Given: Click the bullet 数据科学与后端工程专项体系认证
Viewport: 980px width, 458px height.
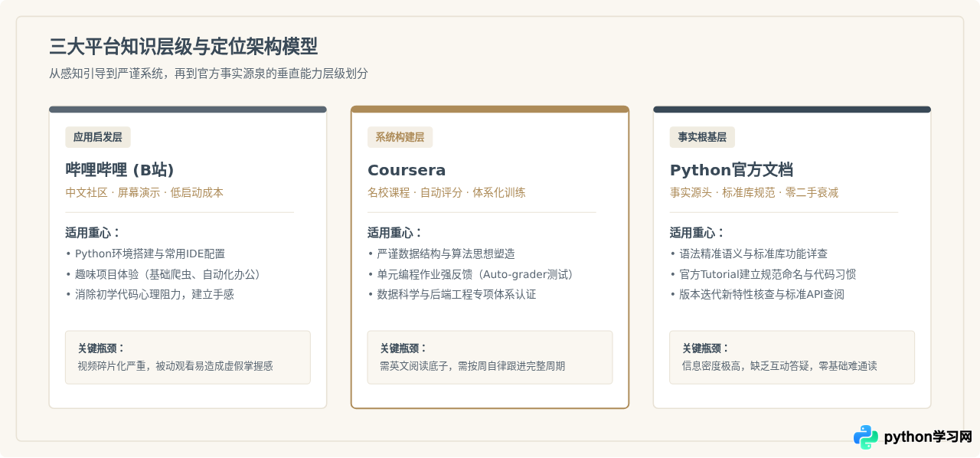Looking at the screenshot, I should (x=452, y=294).
